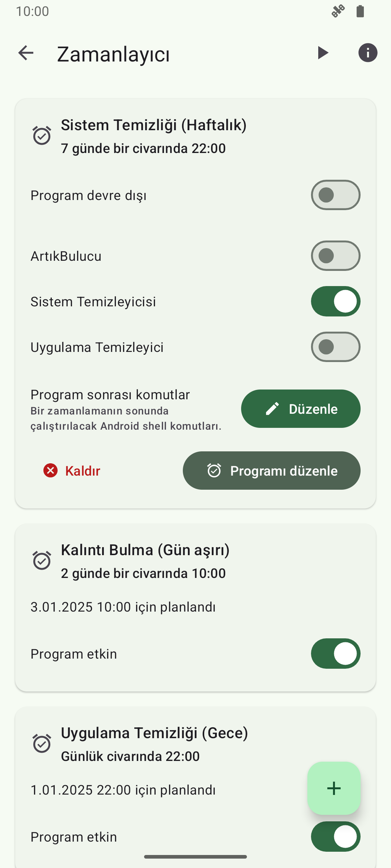Click the red X Kaldır icon
The width and height of the screenshot is (391, 868).
[51, 471]
